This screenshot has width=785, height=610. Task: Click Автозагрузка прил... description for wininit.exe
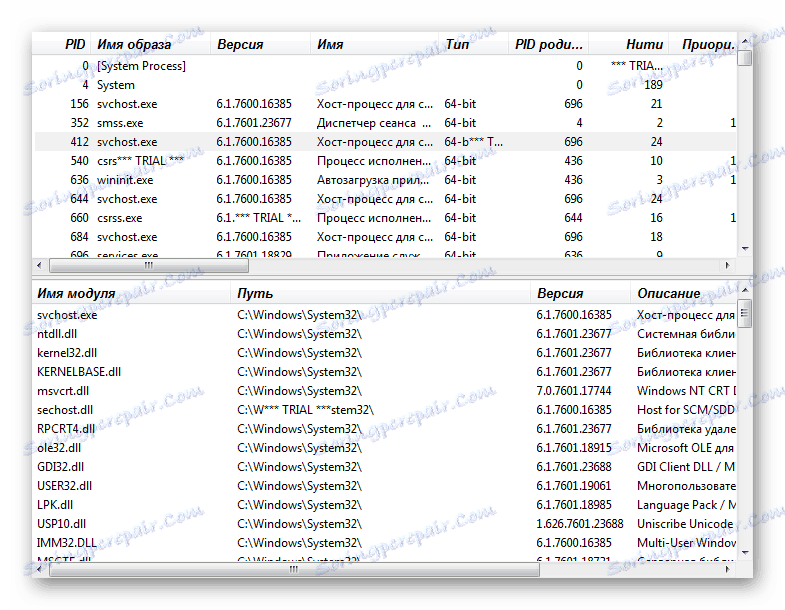coord(373,180)
